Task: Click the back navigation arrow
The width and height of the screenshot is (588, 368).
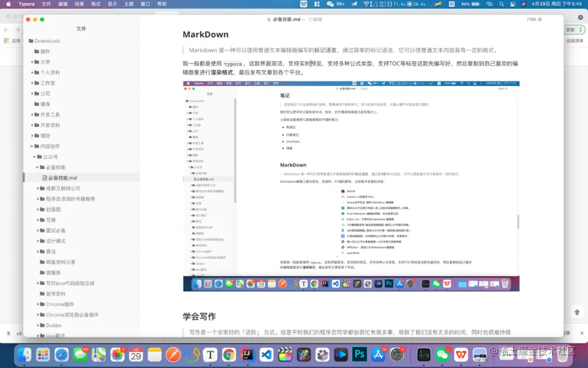Action: tap(6, 30)
